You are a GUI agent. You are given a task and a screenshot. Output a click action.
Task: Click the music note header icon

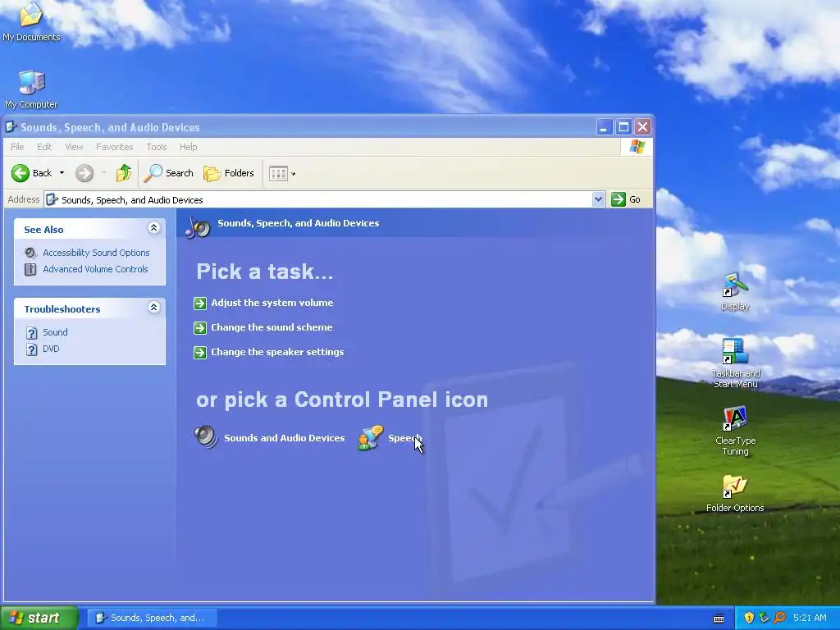198,227
